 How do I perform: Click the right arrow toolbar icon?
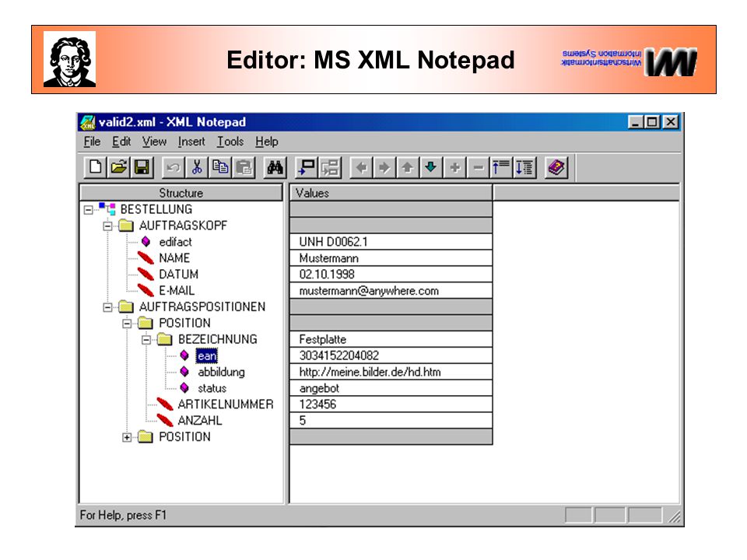(384, 168)
